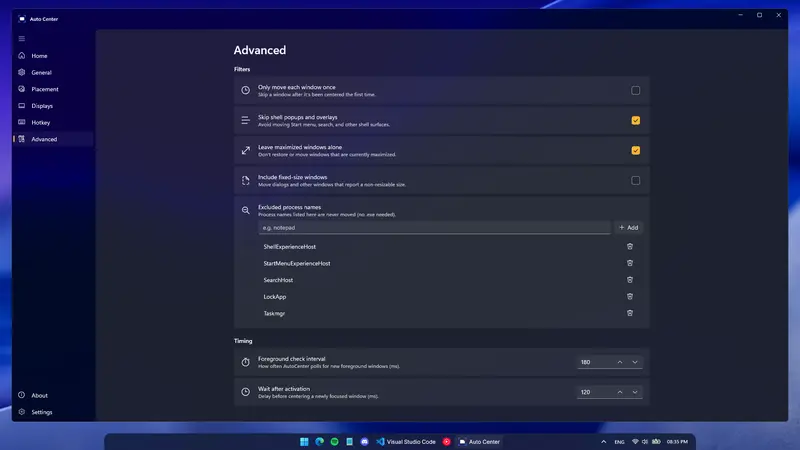Open the Windows Start menu

click(304, 442)
